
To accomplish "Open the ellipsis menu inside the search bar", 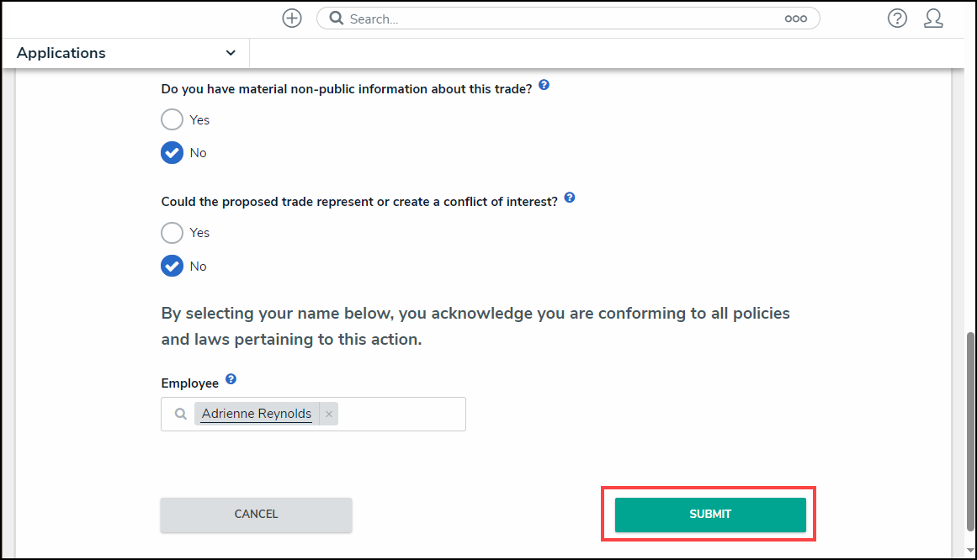I will (x=795, y=18).
